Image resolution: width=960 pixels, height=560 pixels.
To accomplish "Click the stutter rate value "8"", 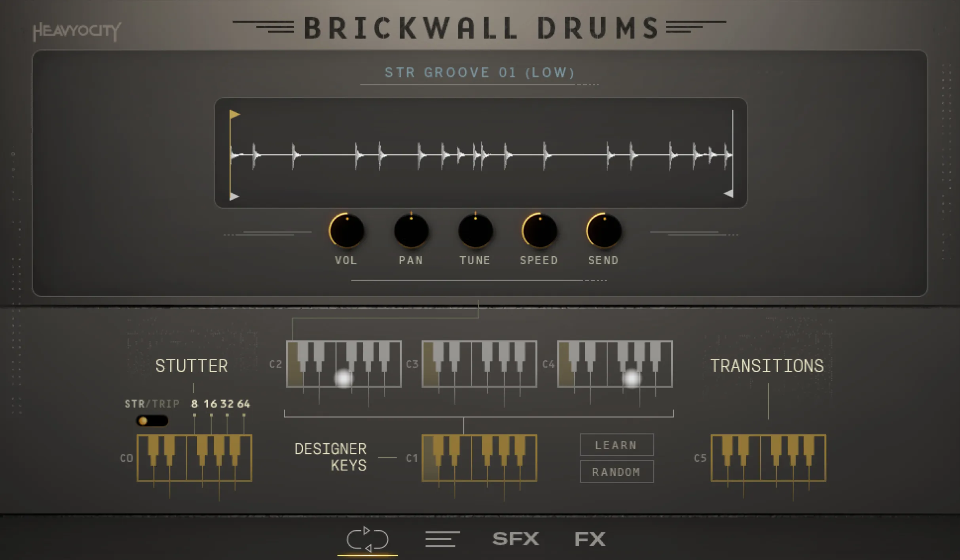I will 194,404.
